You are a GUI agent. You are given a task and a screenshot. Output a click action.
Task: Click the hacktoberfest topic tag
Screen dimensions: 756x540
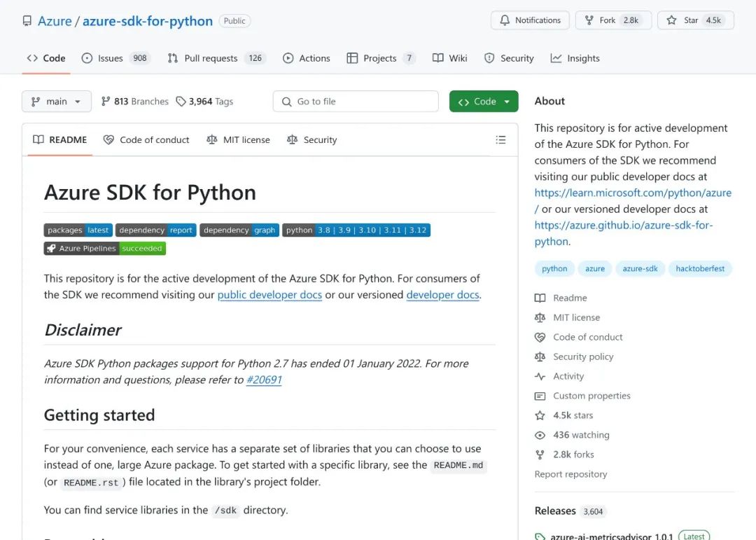point(700,268)
